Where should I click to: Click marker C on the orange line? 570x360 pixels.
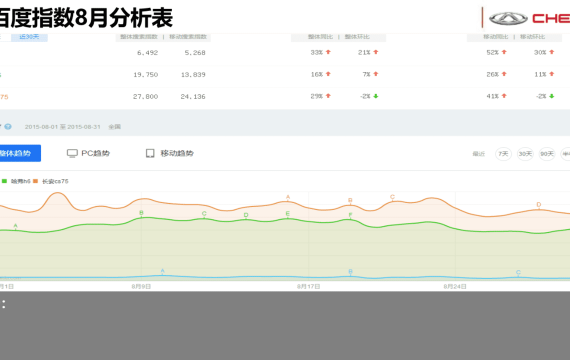click(392, 197)
